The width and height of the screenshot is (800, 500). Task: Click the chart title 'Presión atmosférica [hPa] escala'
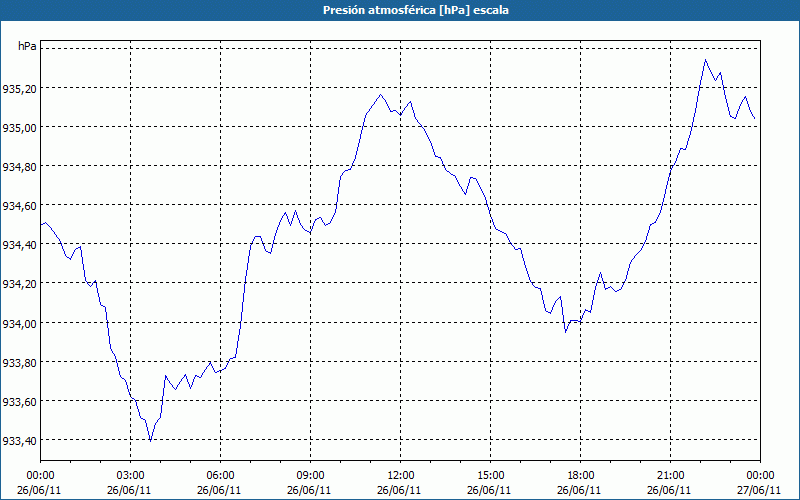415,10
